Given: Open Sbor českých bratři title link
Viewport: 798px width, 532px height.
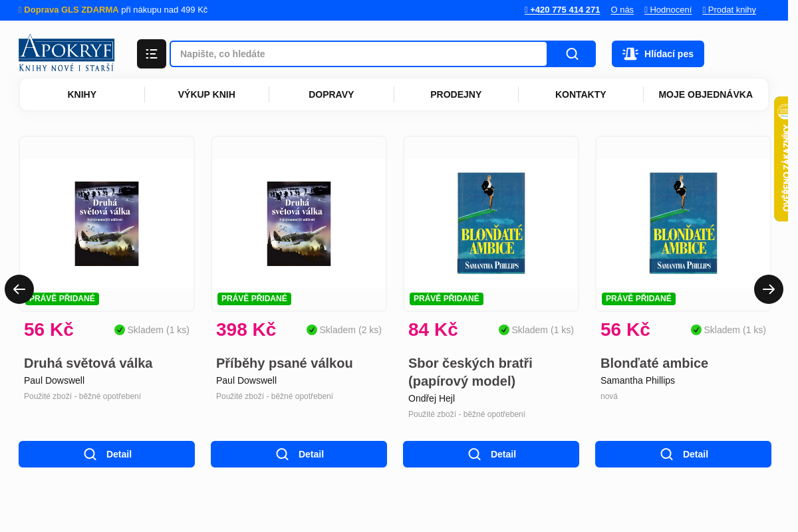Looking at the screenshot, I should pyautogui.click(x=470, y=372).
